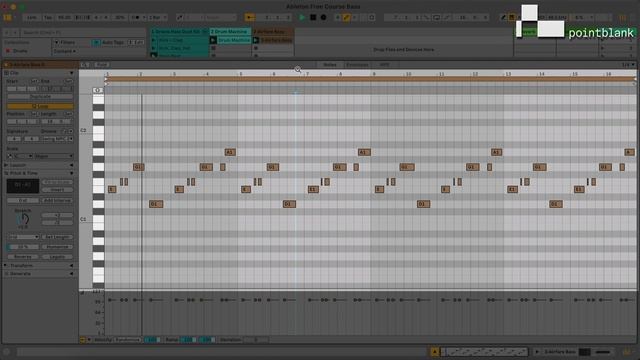Click the Duplicate loop button
The width and height of the screenshot is (640, 360).
pos(40,97)
